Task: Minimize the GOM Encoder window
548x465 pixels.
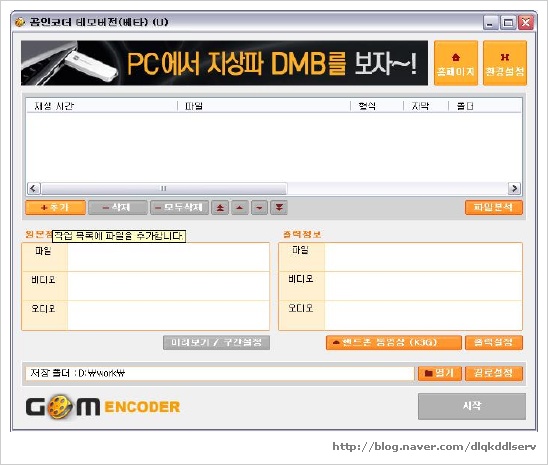Action: 490,23
